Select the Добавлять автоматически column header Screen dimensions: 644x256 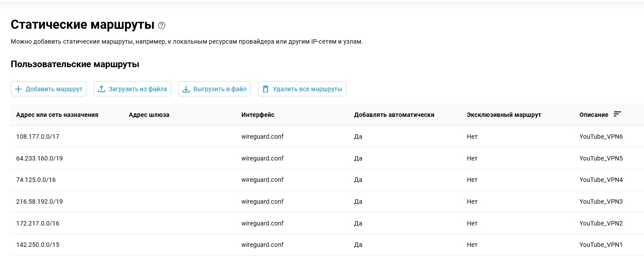[x=394, y=115]
